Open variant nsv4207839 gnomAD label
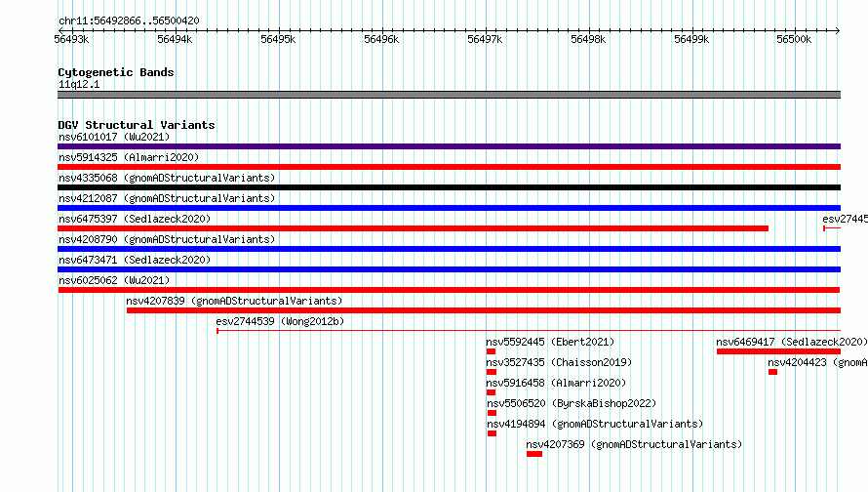Viewport: 868px width, 492px height. tap(234, 301)
